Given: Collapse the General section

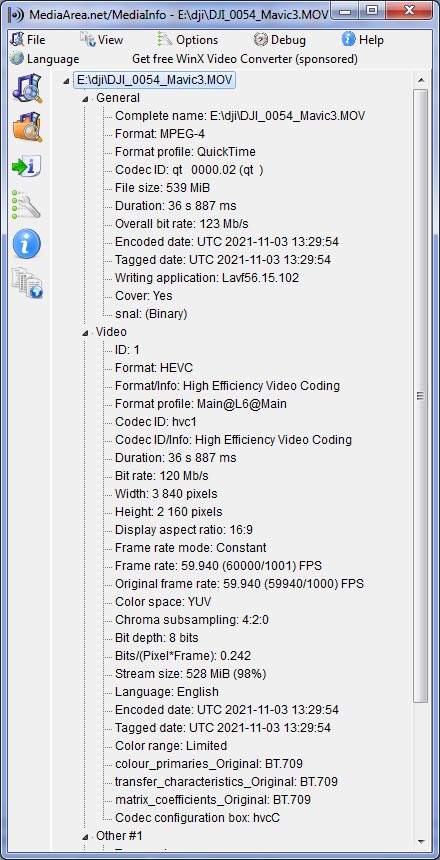Looking at the screenshot, I should (85, 99).
